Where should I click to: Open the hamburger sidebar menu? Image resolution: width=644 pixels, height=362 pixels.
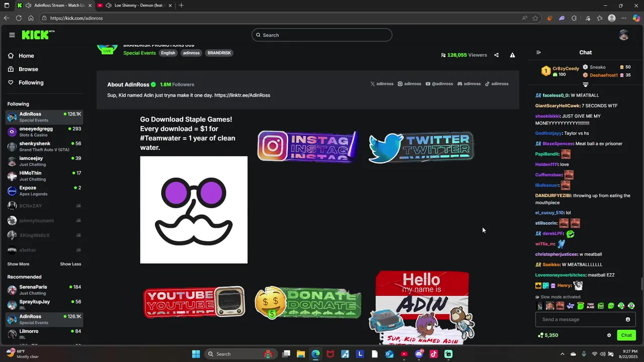12,35
